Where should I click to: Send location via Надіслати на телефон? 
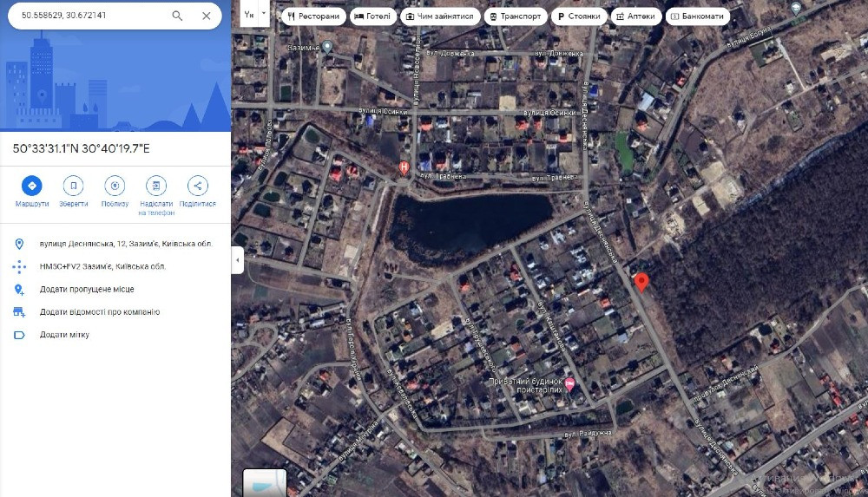coord(156,186)
